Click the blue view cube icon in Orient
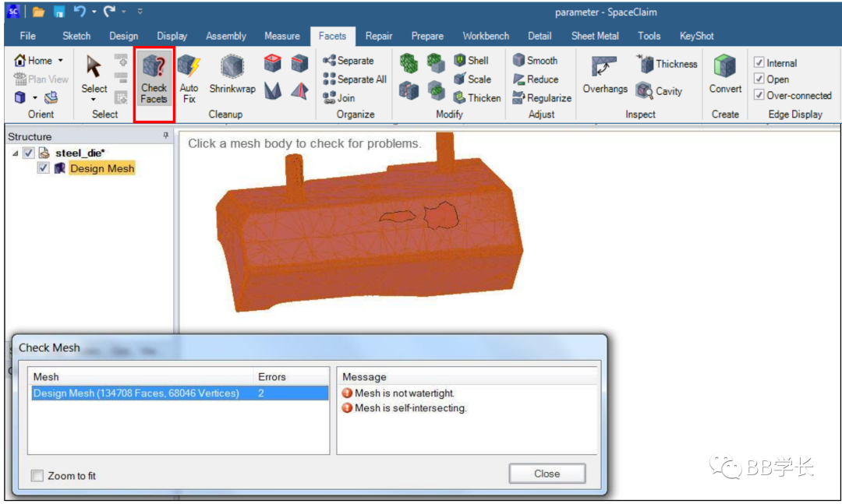The image size is (842, 504). click(x=19, y=97)
